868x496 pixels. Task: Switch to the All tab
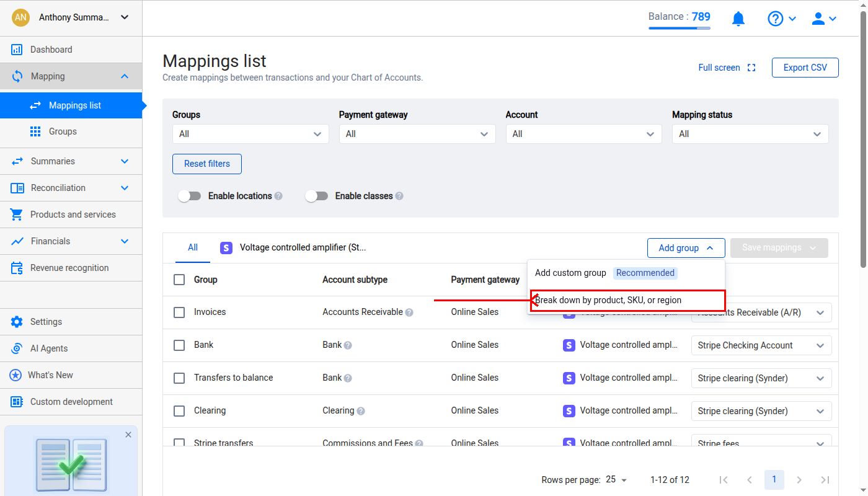193,247
